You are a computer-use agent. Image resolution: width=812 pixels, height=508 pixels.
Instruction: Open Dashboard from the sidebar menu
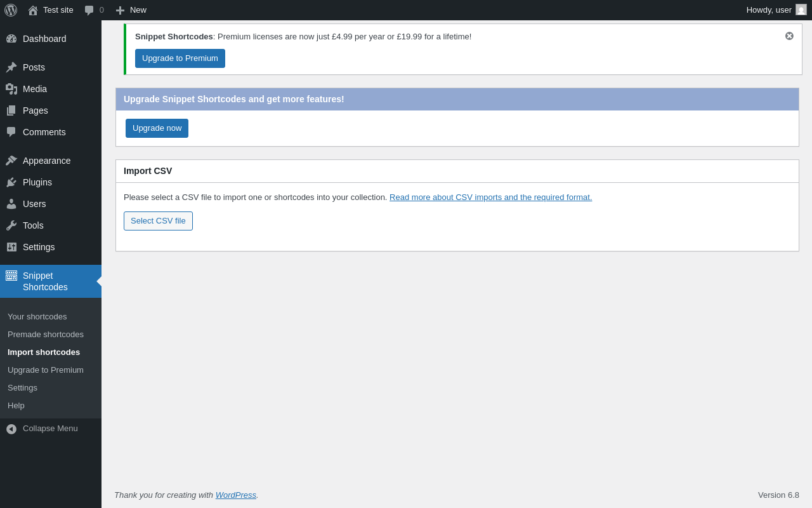click(51, 39)
